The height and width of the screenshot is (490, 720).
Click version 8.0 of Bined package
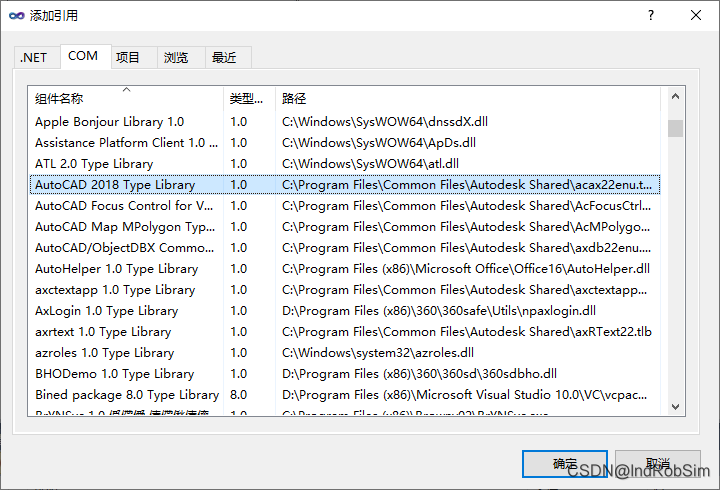pos(238,395)
